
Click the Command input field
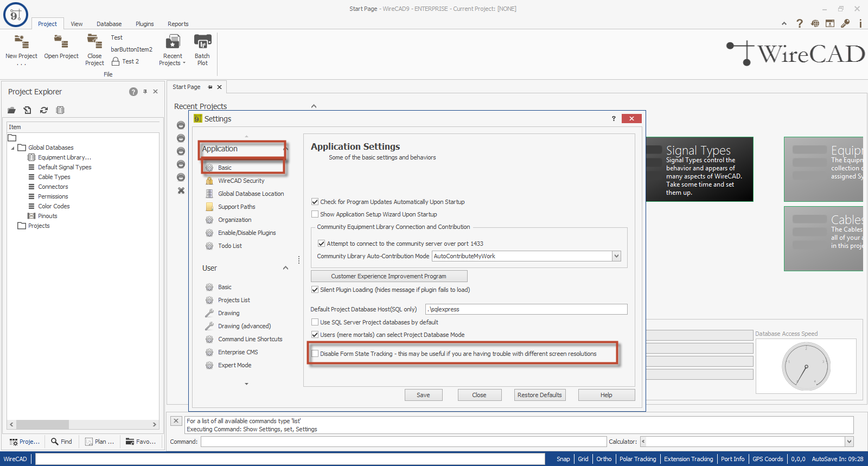pyautogui.click(x=404, y=442)
